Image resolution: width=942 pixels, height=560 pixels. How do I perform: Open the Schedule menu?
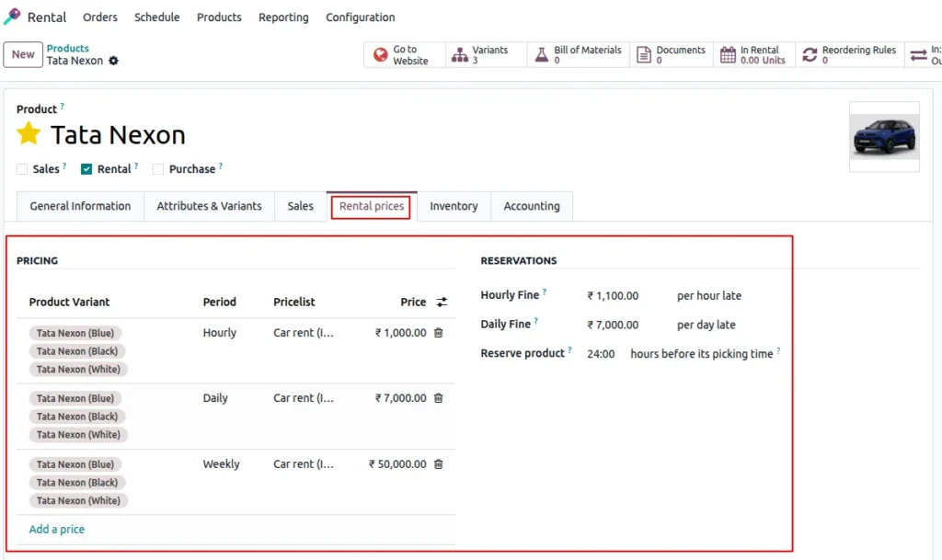pyautogui.click(x=156, y=17)
